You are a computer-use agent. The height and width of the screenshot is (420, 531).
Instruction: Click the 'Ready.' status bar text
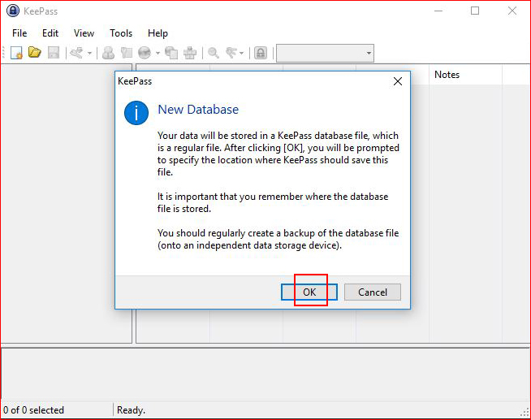pos(131,410)
